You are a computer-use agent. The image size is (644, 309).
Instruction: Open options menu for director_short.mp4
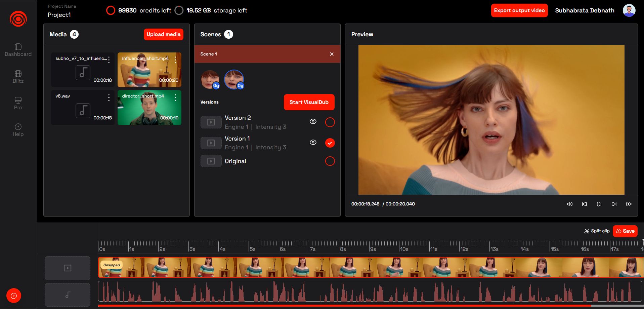[x=175, y=98]
